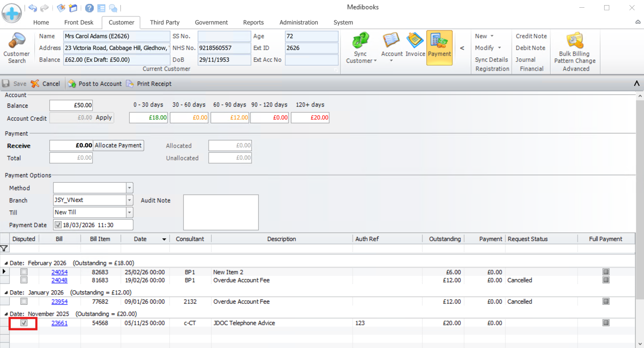Open bill link 23954
The width and height of the screenshot is (644, 348).
pos(60,302)
